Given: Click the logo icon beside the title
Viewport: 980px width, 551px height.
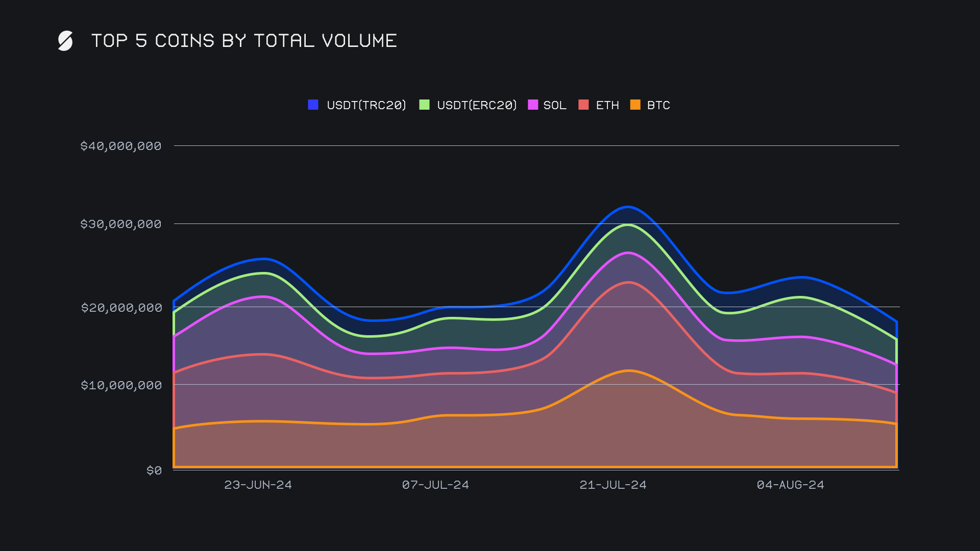Looking at the screenshot, I should coord(65,41).
